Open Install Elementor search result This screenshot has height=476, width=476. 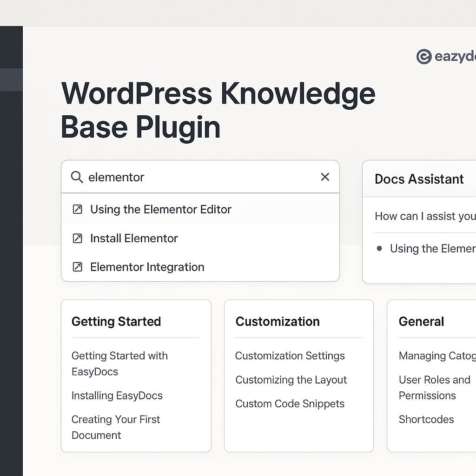tap(200, 238)
